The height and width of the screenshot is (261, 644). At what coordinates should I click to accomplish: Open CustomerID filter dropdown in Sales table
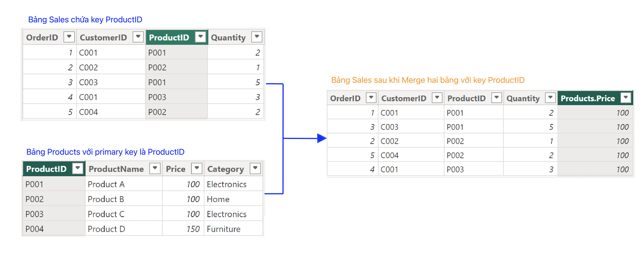coord(138,37)
